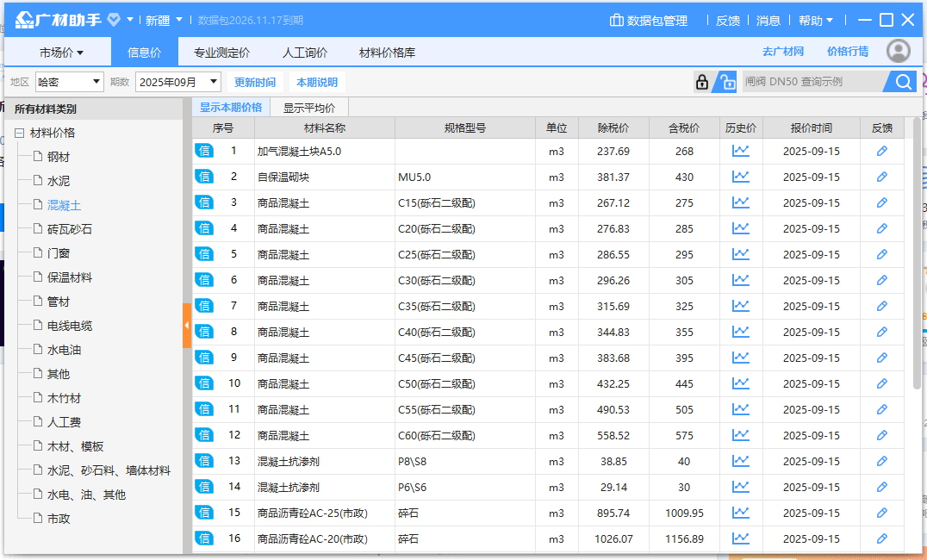Sort by the 除税价 column header
Image resolution: width=927 pixels, height=560 pixels.
(x=613, y=128)
